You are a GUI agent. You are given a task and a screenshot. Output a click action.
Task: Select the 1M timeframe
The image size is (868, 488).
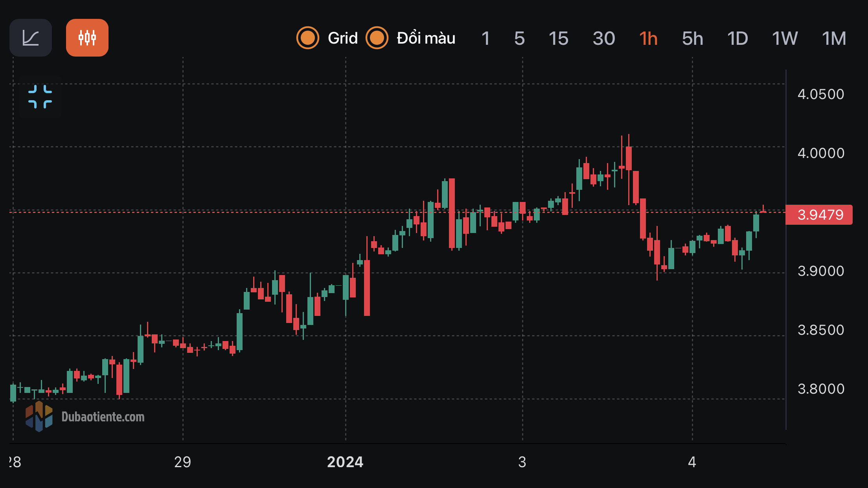[x=834, y=39]
